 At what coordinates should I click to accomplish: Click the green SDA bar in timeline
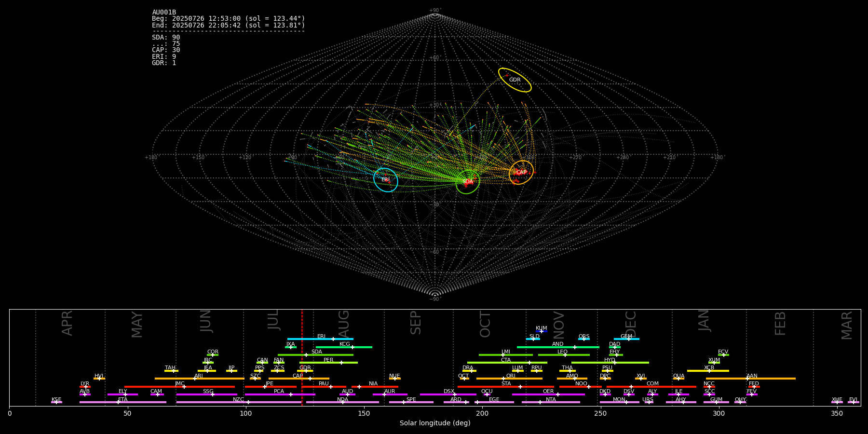pos(315,355)
